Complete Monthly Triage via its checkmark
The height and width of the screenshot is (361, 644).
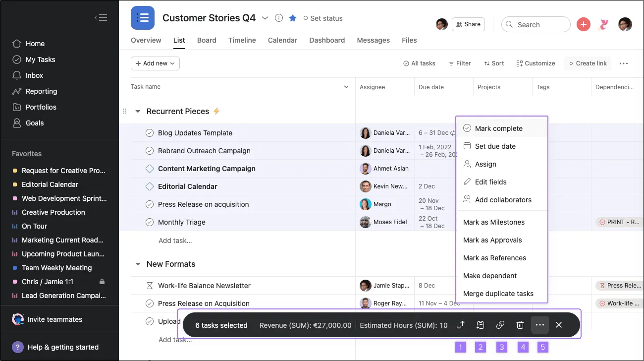point(150,222)
